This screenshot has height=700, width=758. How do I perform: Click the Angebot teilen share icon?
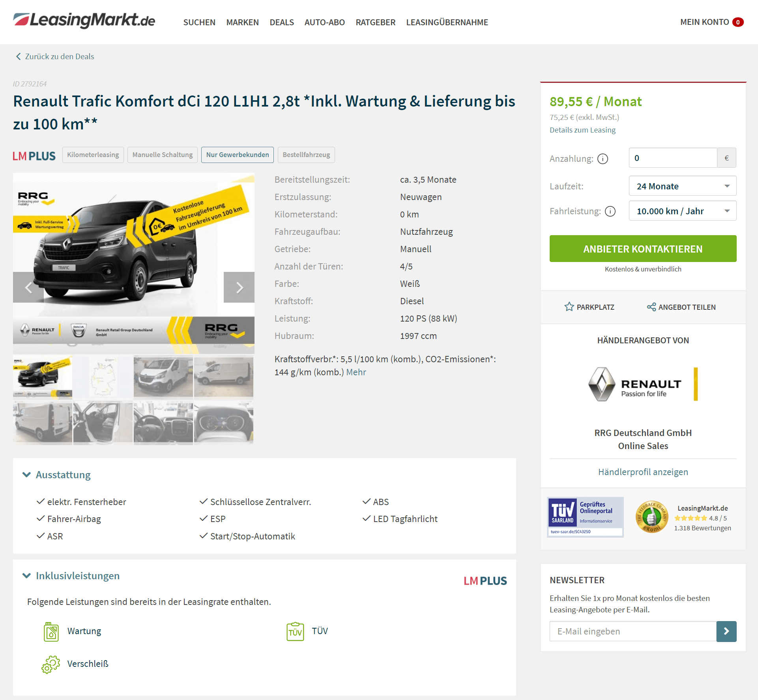coord(651,307)
